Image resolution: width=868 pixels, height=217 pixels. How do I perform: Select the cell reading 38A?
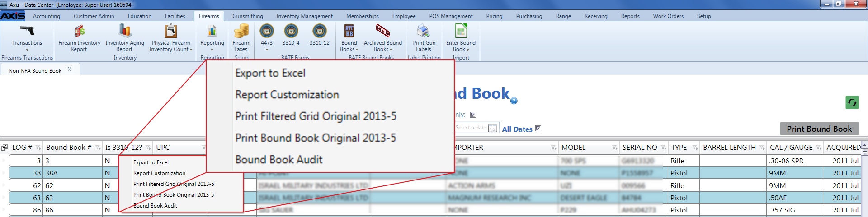[72, 173]
